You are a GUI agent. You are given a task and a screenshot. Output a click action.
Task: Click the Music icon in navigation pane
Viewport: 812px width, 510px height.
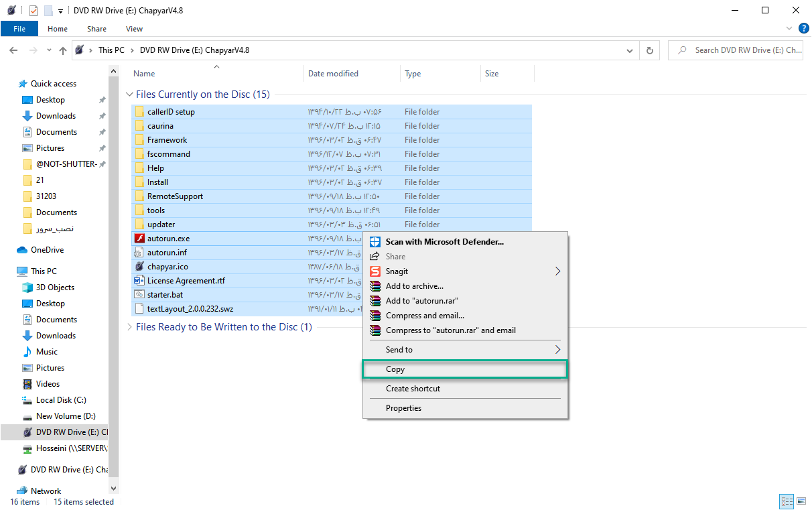click(27, 352)
